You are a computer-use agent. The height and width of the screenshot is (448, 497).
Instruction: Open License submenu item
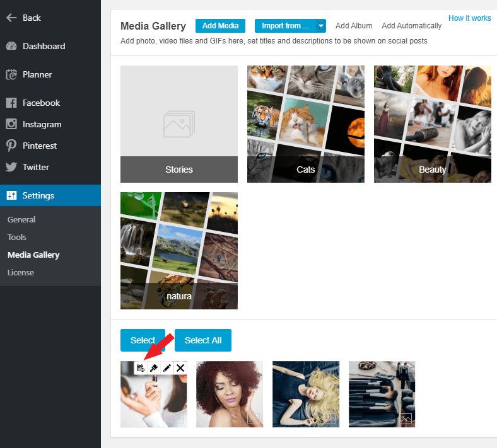(x=21, y=273)
